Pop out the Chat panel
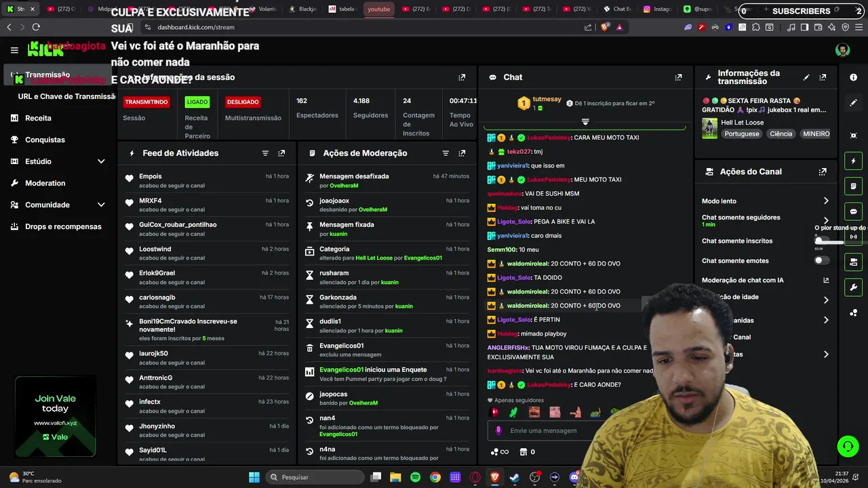Screen dimensions: 868x488 (678, 77)
